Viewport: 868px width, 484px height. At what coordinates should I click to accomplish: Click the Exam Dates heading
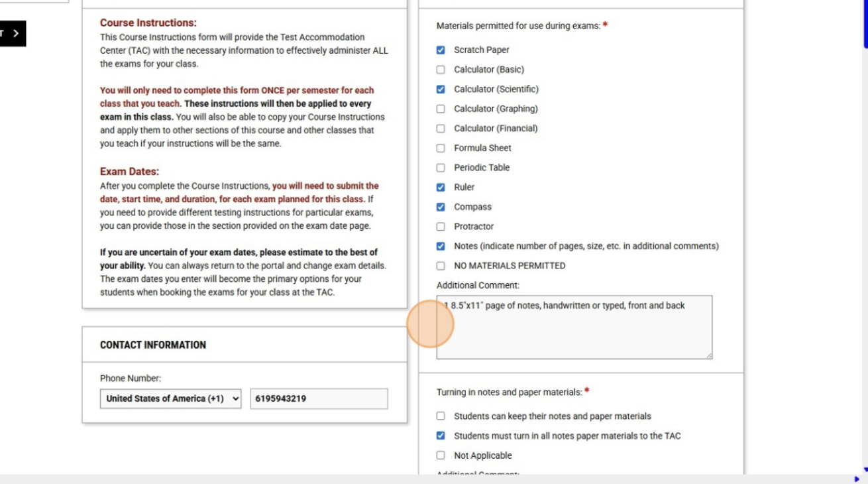[129, 172]
